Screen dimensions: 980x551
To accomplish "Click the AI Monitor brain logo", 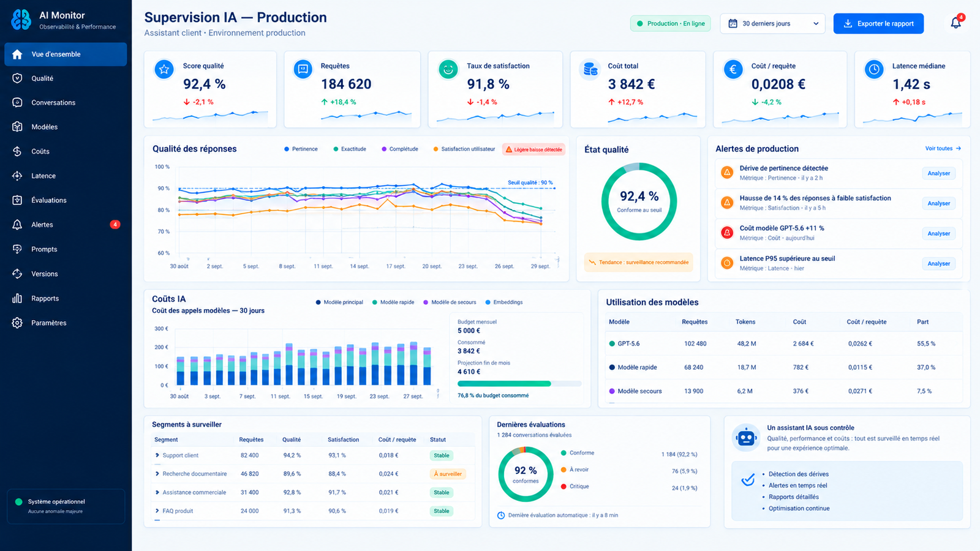I will coord(21,20).
